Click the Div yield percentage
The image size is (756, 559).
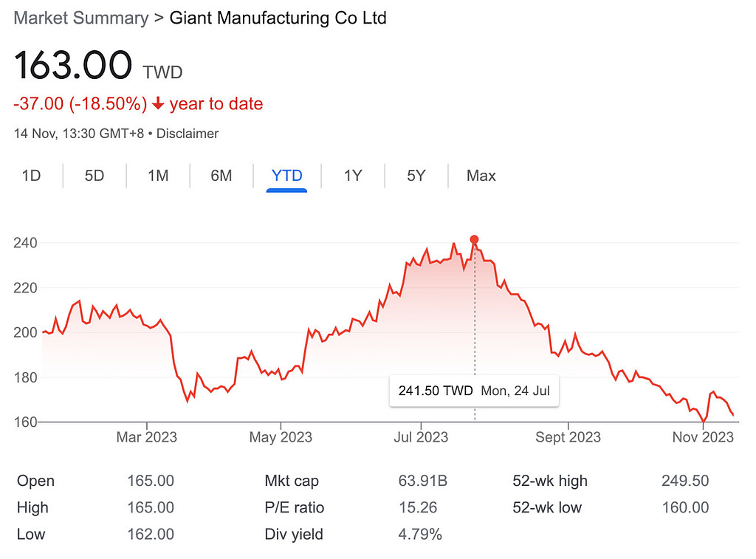420,534
